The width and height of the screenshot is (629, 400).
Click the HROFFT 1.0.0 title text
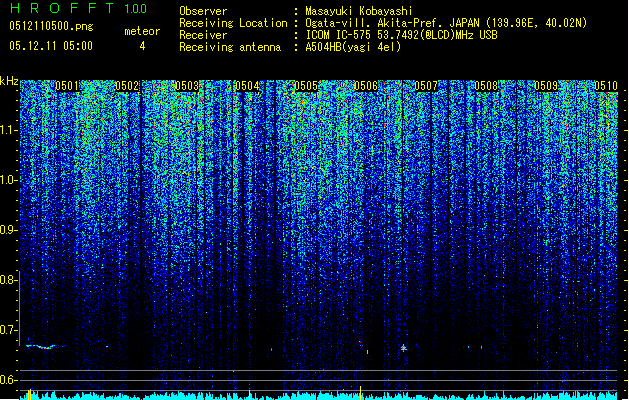pos(79,8)
